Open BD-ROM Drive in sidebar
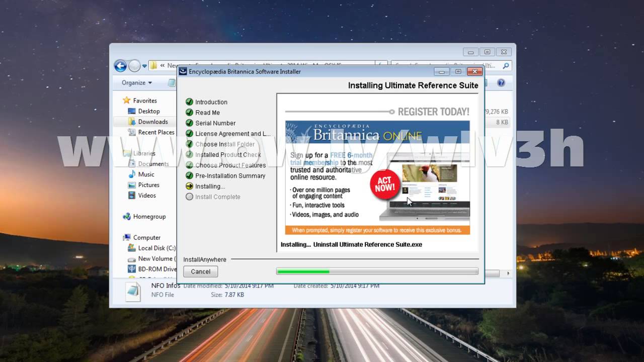 [157, 269]
